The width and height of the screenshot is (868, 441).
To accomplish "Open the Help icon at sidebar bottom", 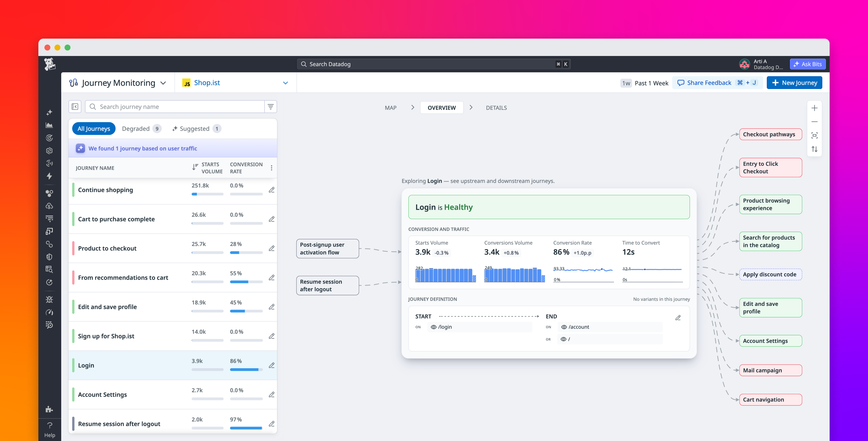I will point(50,430).
